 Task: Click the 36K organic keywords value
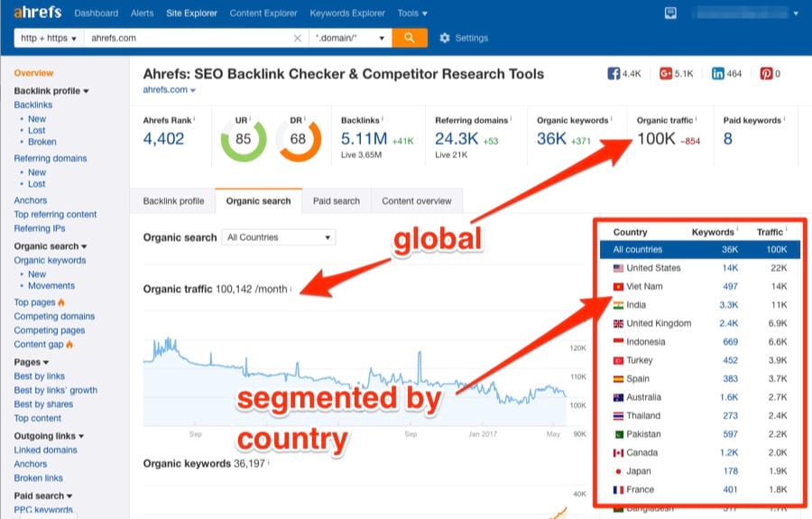point(551,139)
